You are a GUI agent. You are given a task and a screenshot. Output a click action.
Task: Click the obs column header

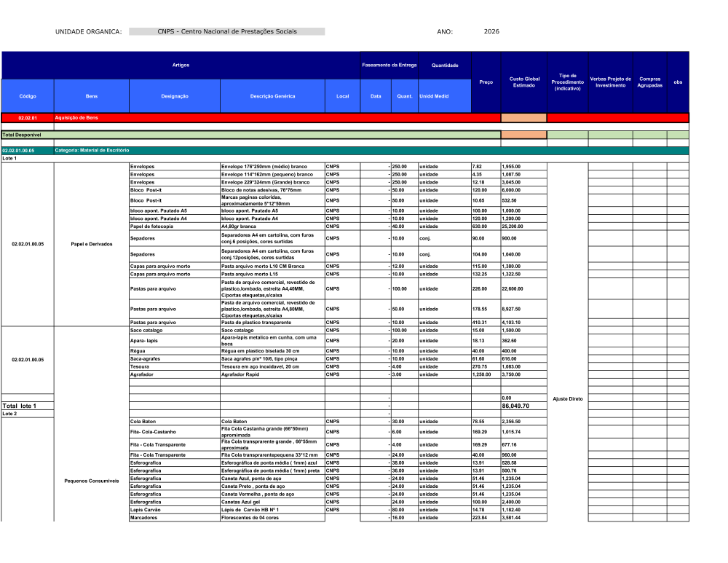pos(678,82)
